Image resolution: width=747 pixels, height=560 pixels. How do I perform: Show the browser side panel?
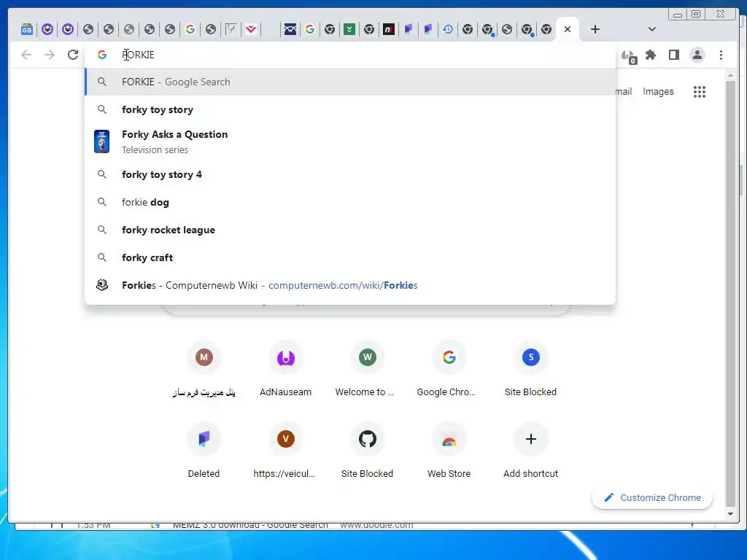[x=673, y=55]
